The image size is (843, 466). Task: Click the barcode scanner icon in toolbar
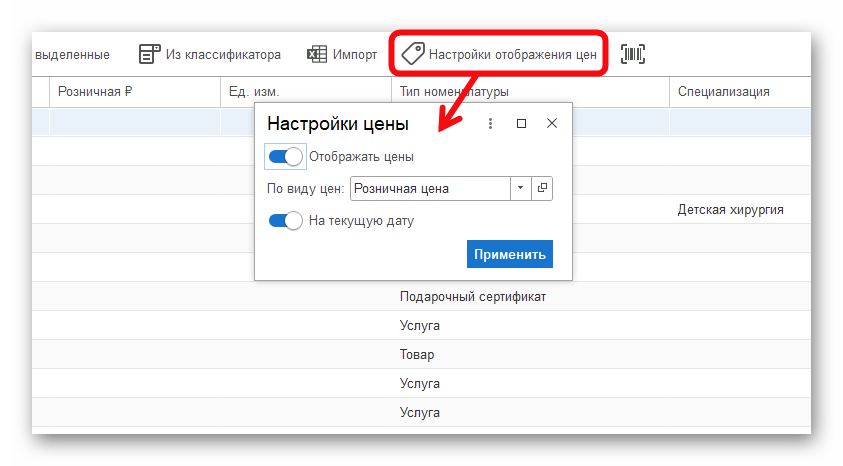pos(632,54)
